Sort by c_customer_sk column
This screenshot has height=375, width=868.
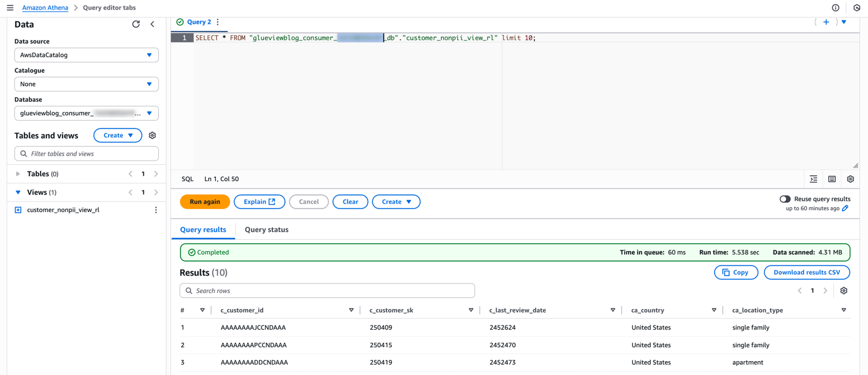coord(471,310)
